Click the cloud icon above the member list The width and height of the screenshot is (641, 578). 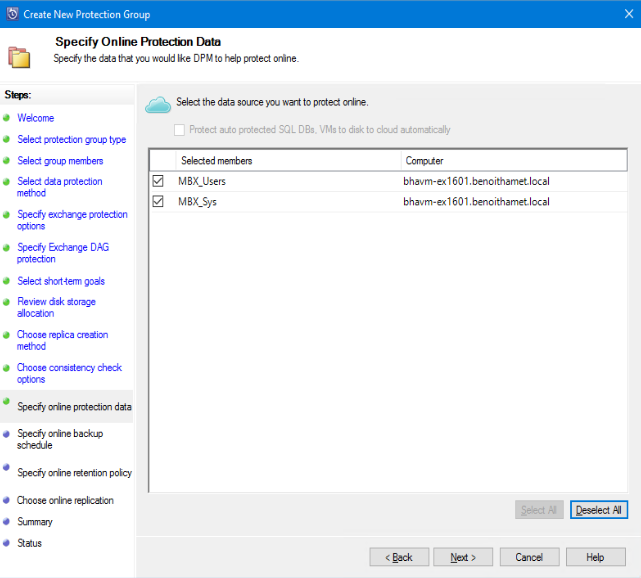click(158, 105)
